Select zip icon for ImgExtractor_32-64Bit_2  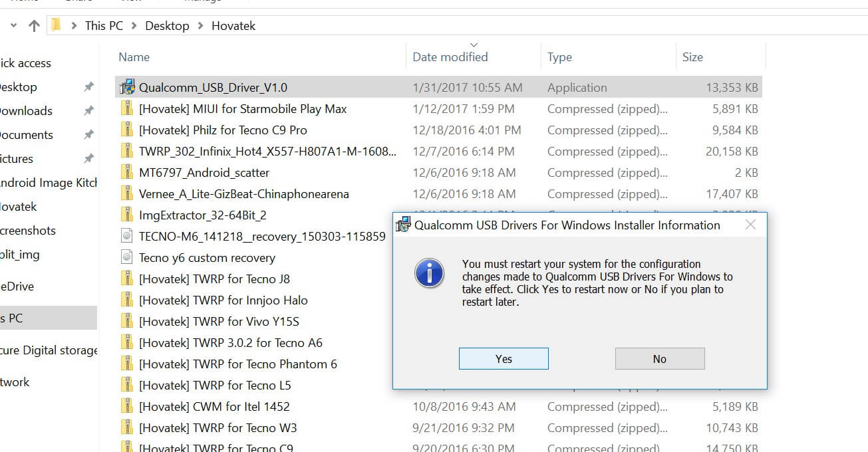(x=127, y=215)
